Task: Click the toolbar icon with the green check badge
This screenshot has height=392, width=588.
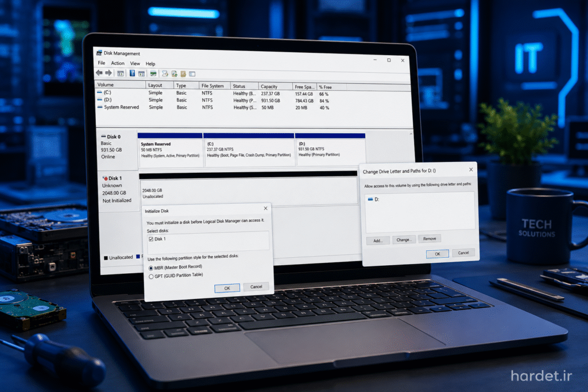Action: pos(175,74)
